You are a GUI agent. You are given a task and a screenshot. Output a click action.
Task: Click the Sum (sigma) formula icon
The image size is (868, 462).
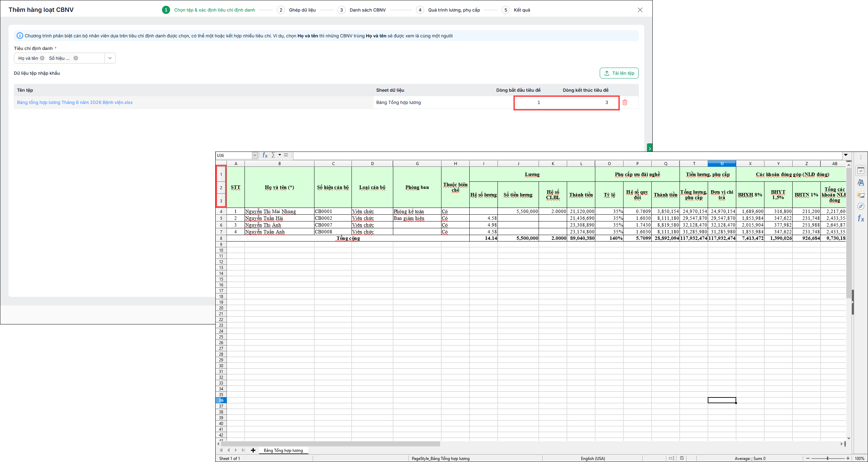point(273,155)
